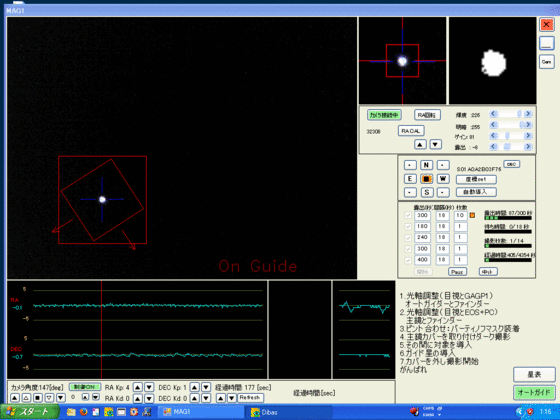Click the RA回転 button

point(427,115)
